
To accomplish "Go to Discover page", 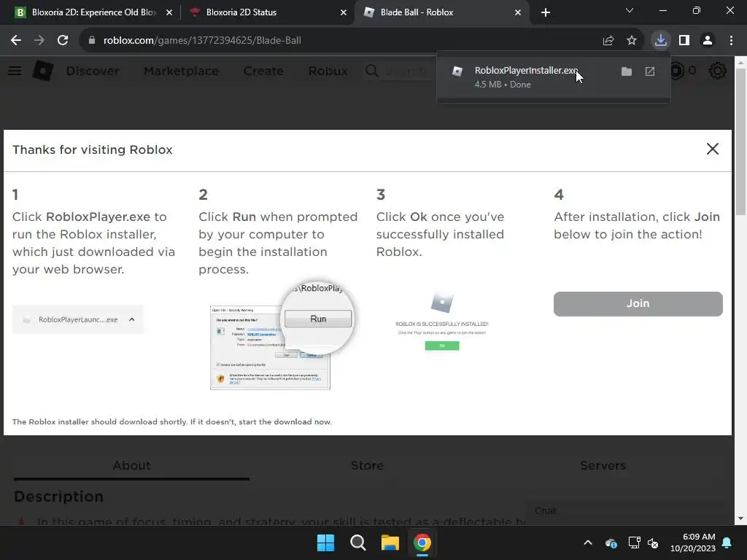I will click(x=93, y=71).
